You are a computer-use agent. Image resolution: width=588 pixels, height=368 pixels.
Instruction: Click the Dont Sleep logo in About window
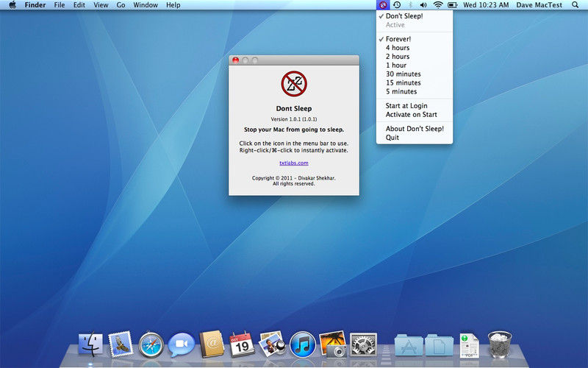294,84
